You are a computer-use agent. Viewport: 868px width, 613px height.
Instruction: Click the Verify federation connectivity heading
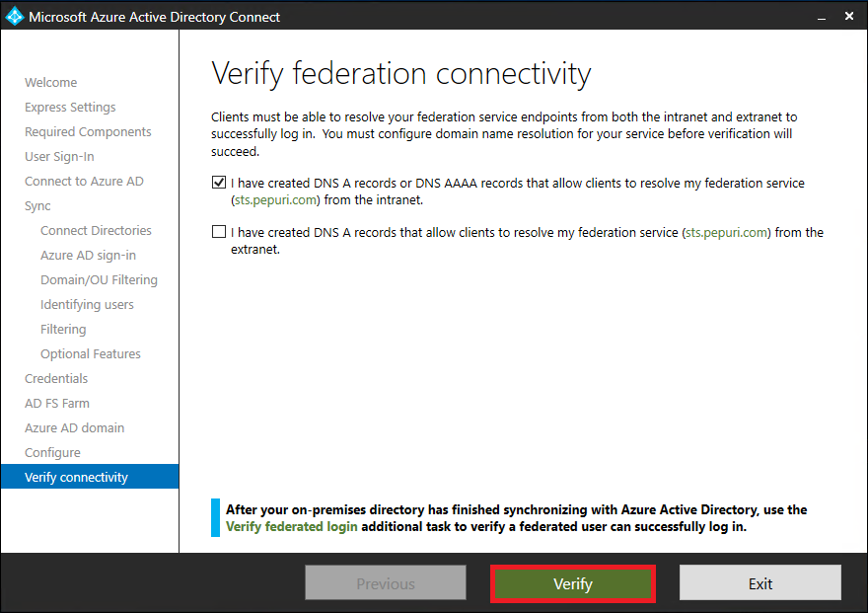click(x=401, y=74)
